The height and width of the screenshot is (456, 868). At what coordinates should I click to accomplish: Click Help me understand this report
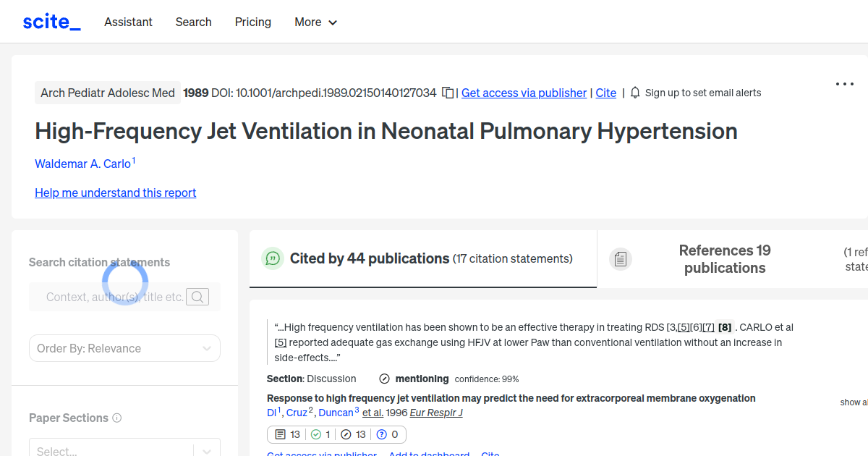pos(115,193)
